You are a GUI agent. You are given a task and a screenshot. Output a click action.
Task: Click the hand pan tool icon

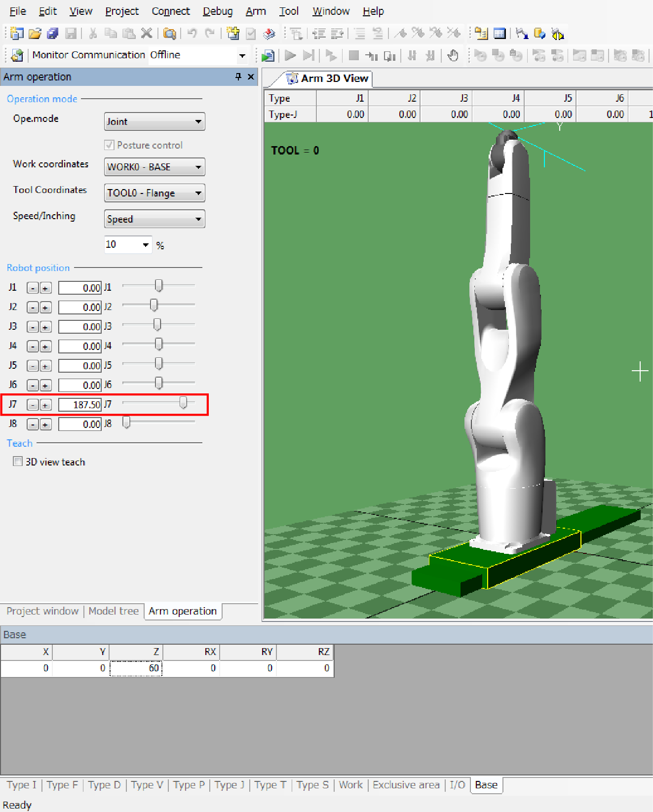click(x=453, y=56)
